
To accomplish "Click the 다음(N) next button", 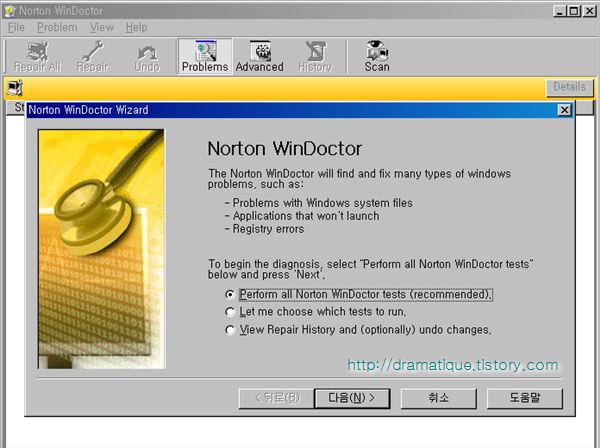I will (352, 398).
